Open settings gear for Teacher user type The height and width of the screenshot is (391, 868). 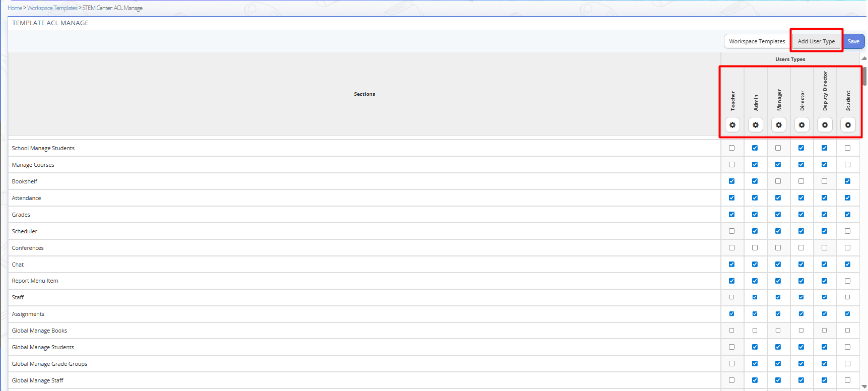point(732,125)
